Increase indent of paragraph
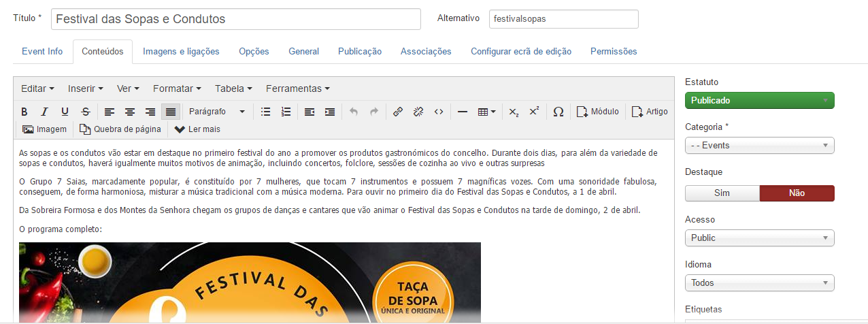This screenshot has height=324, width=868. [x=330, y=112]
